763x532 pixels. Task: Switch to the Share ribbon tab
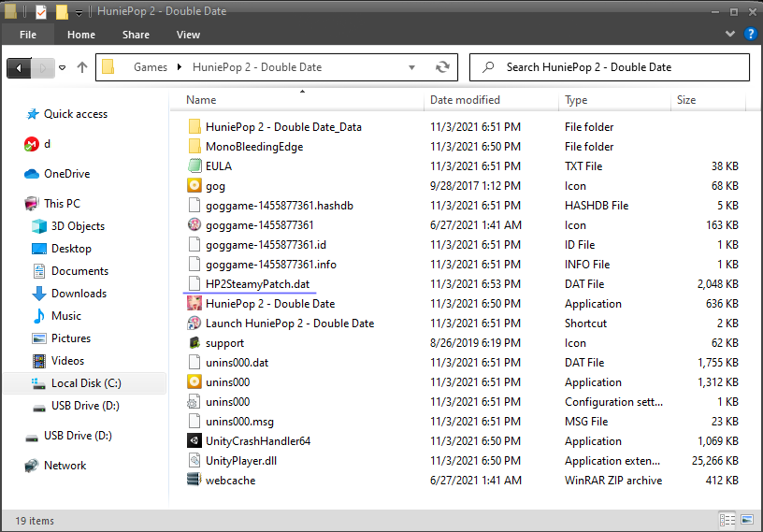pyautogui.click(x=136, y=35)
